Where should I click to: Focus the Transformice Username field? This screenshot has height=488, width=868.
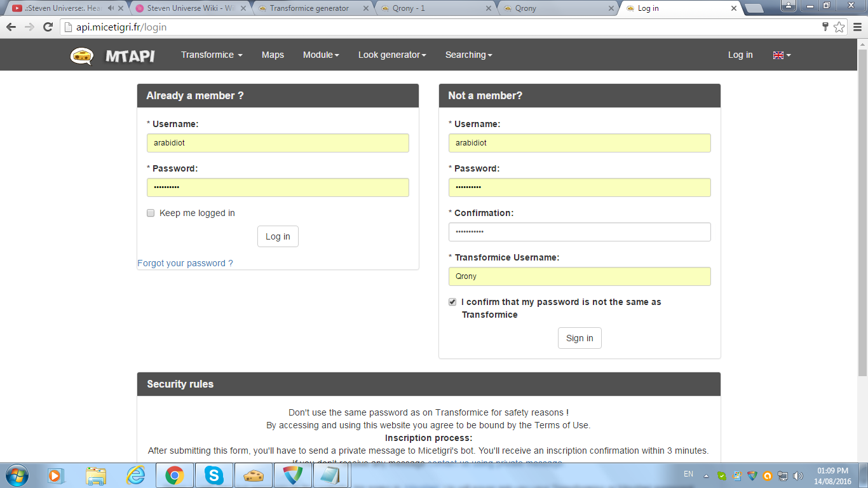(x=580, y=276)
